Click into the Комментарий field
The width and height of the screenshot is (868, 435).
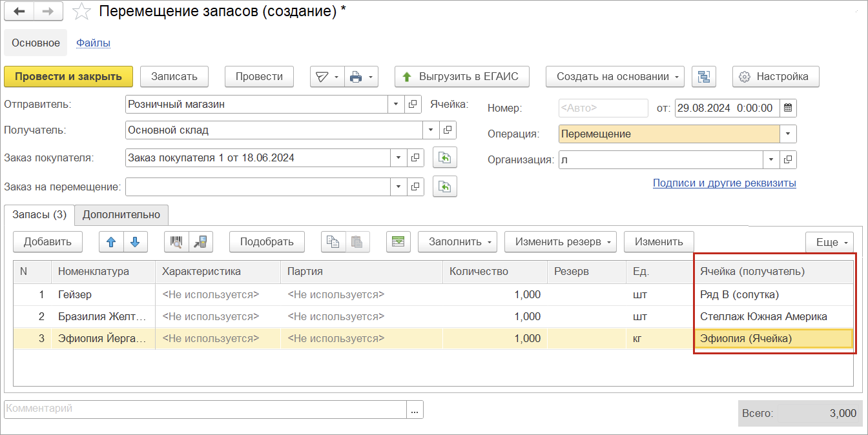pyautogui.click(x=205, y=409)
